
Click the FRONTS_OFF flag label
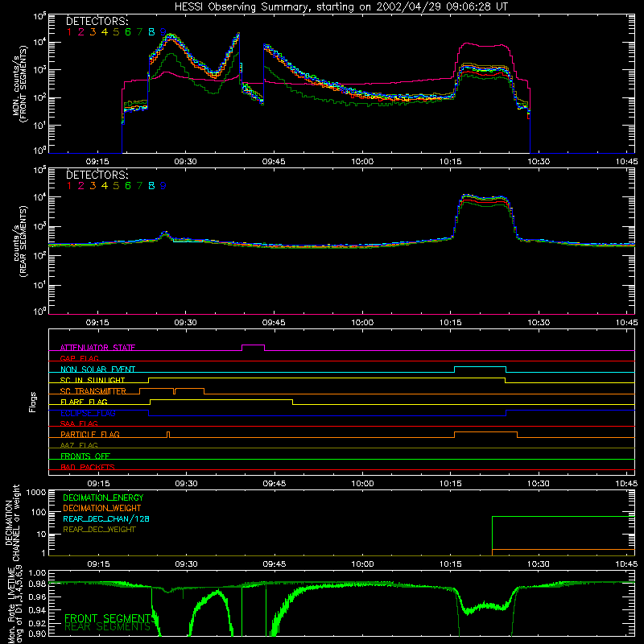click(85, 456)
